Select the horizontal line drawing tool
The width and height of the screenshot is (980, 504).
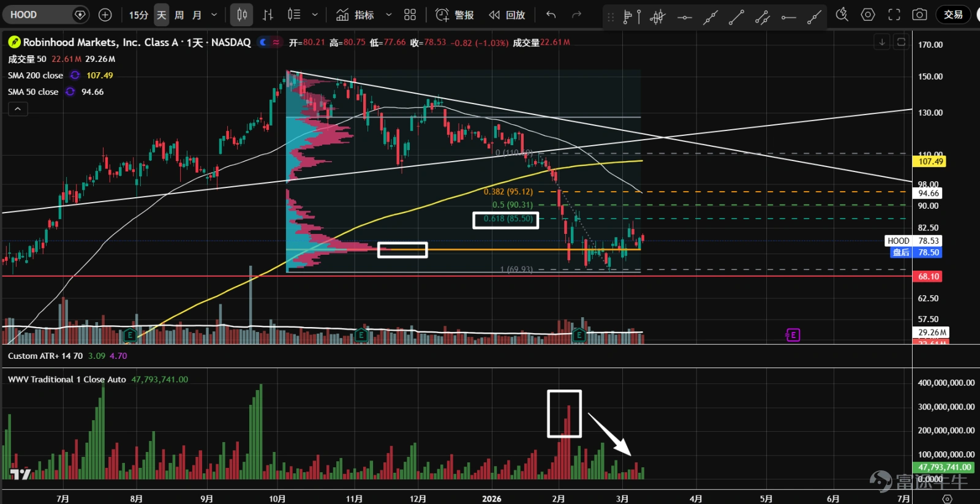pyautogui.click(x=684, y=17)
